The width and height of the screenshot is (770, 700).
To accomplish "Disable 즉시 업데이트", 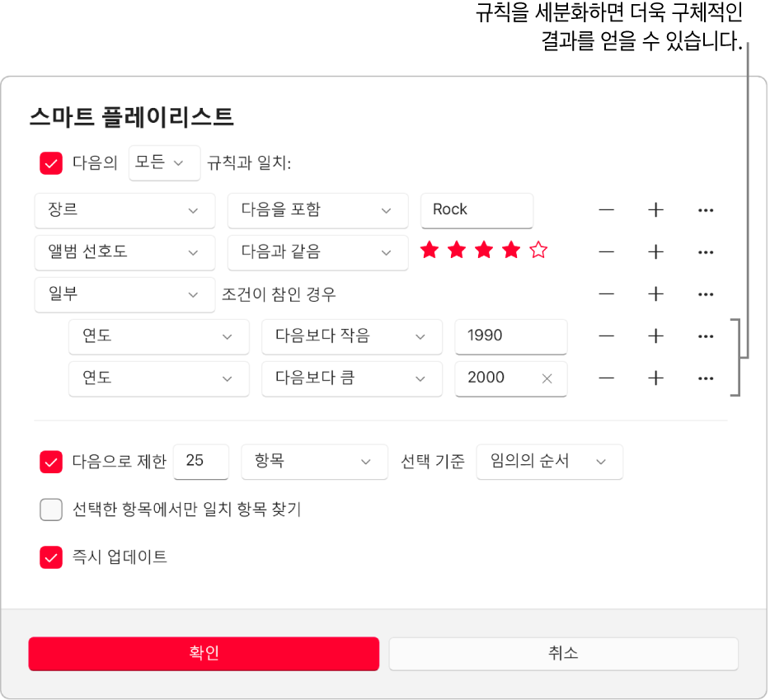I will [x=50, y=557].
